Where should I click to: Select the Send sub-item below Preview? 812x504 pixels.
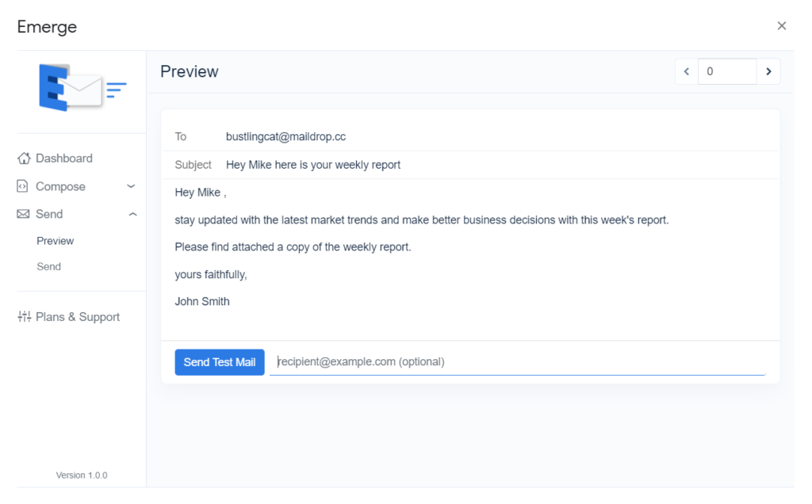point(48,267)
